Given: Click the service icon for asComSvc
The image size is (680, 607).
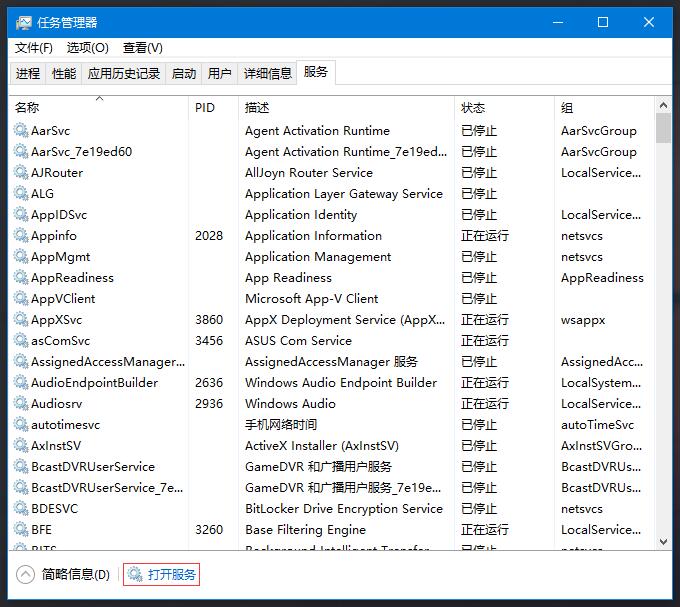Looking at the screenshot, I should coord(21,341).
